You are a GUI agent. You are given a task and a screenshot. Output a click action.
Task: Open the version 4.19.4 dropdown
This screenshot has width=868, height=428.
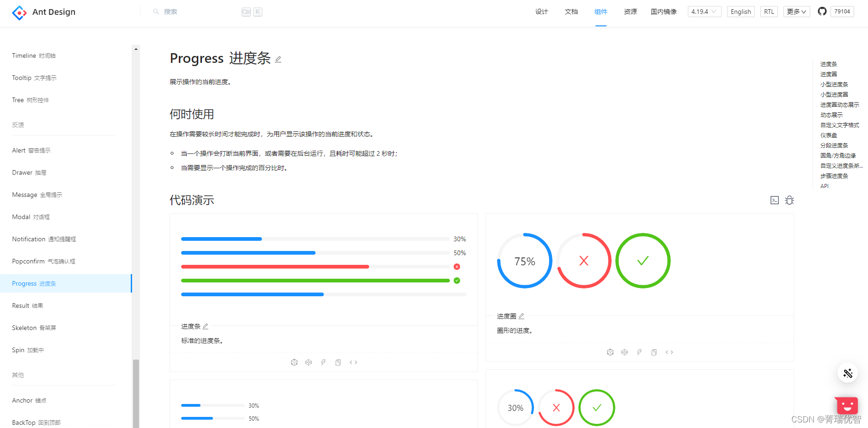click(x=704, y=11)
